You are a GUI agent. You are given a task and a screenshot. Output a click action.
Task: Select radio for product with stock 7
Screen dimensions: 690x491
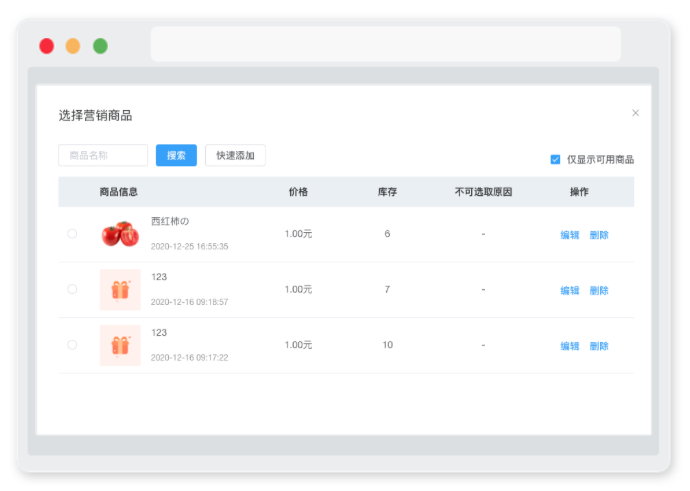(72, 289)
